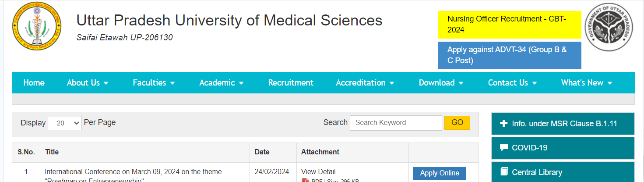Screen dimensions: 644x182
Task: Open the Recruitment menu item
Action: (291, 82)
